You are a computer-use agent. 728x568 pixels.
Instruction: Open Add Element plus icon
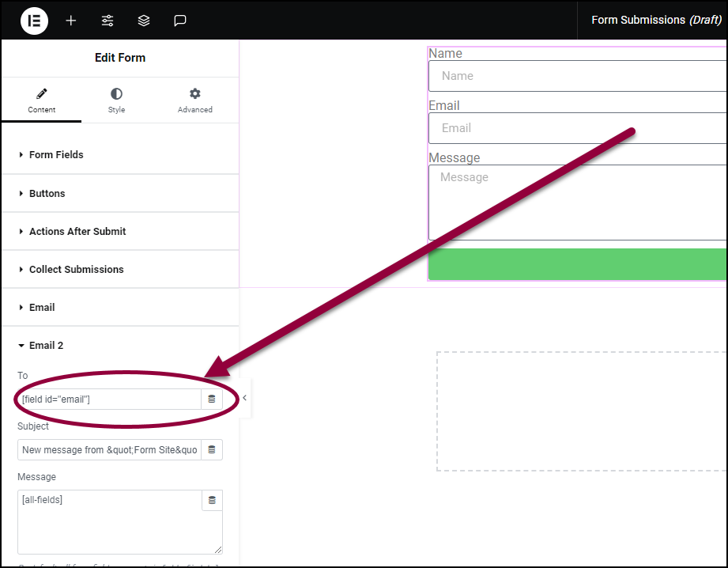coord(70,21)
